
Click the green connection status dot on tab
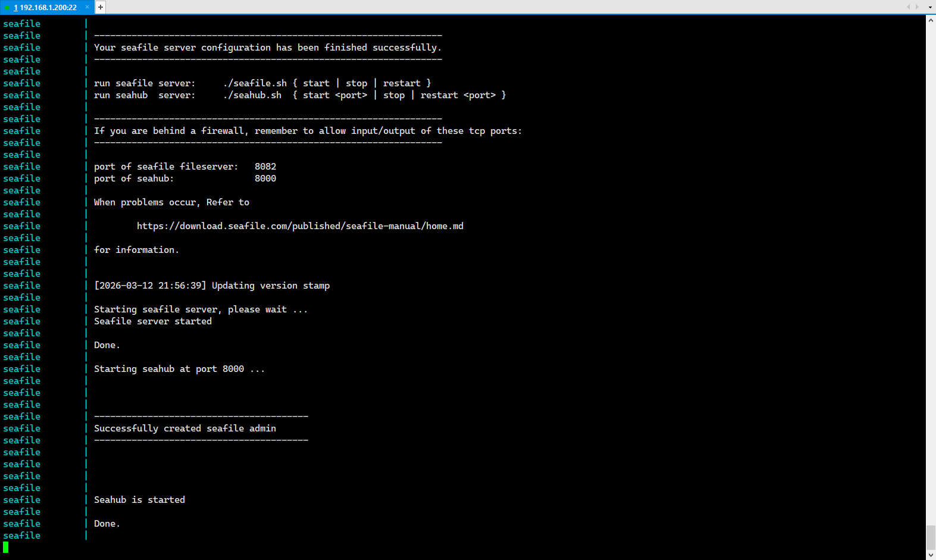[x=7, y=8]
